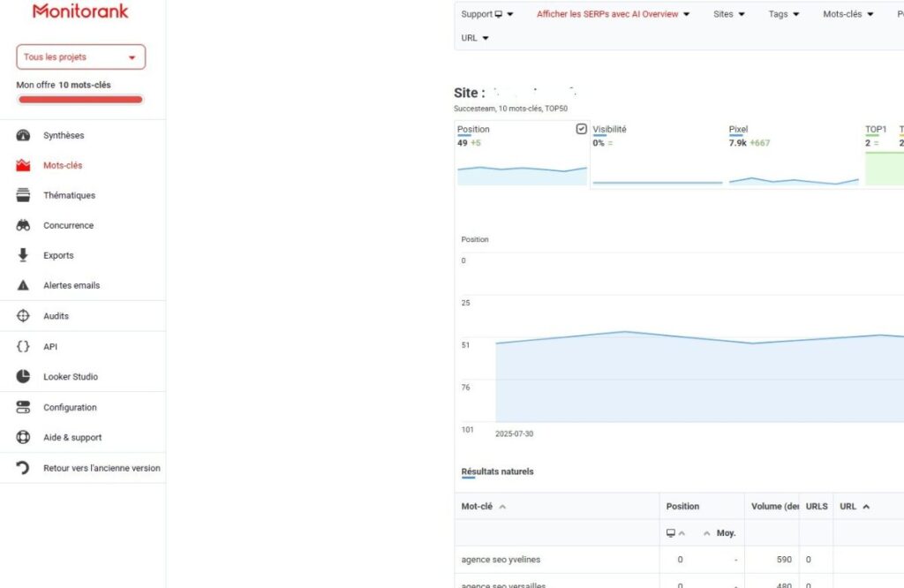Click the volume value 590
Viewport: 904px width, 588px height.
click(x=784, y=560)
